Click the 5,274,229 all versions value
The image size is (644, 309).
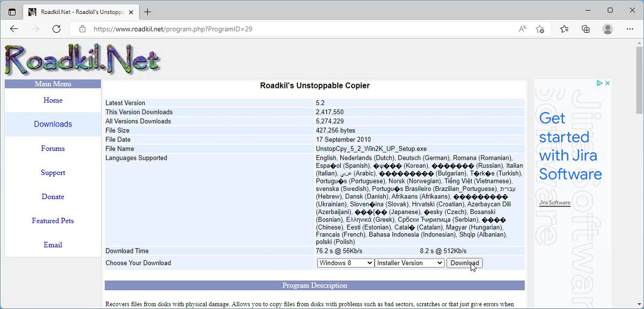point(330,121)
